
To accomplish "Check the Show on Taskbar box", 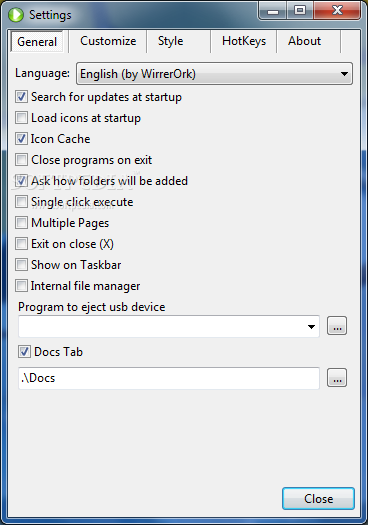I will coord(21,265).
